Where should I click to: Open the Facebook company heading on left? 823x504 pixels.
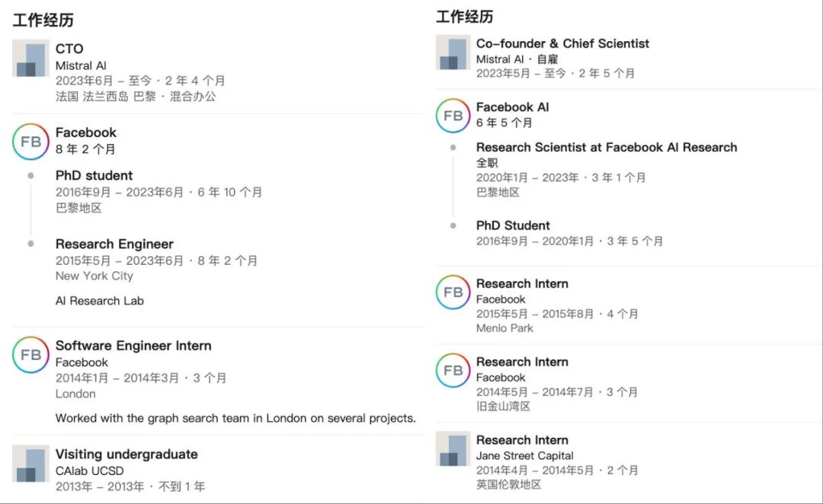click(86, 132)
